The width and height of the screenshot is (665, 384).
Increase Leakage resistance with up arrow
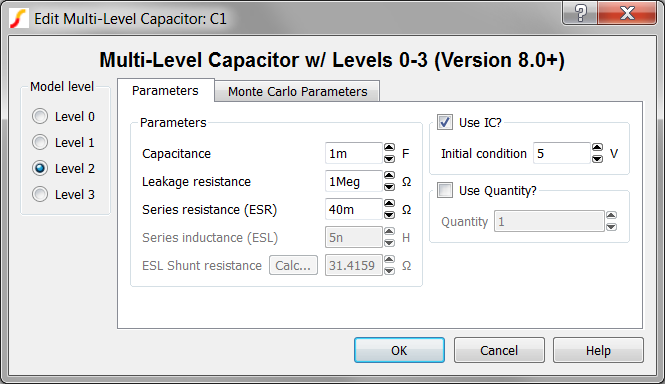click(x=389, y=176)
